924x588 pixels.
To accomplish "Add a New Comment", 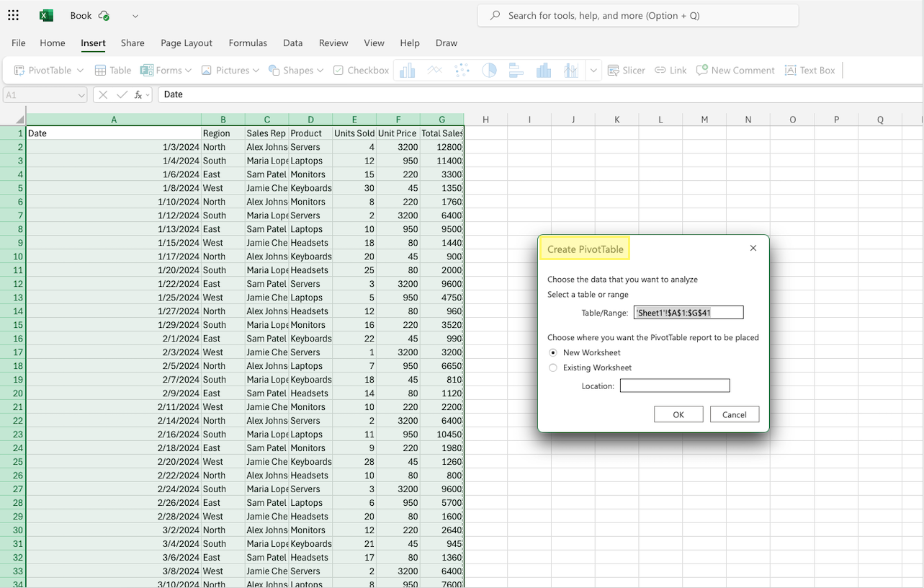I will pyautogui.click(x=735, y=70).
